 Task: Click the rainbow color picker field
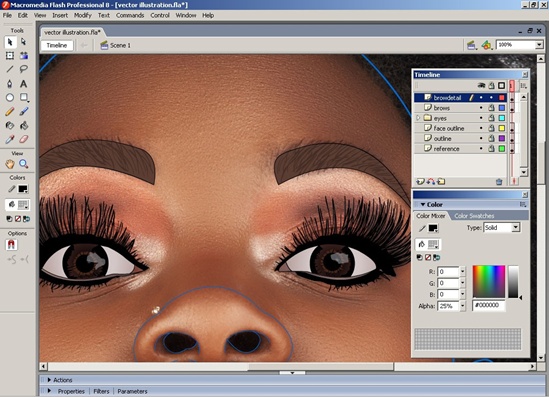(489, 281)
